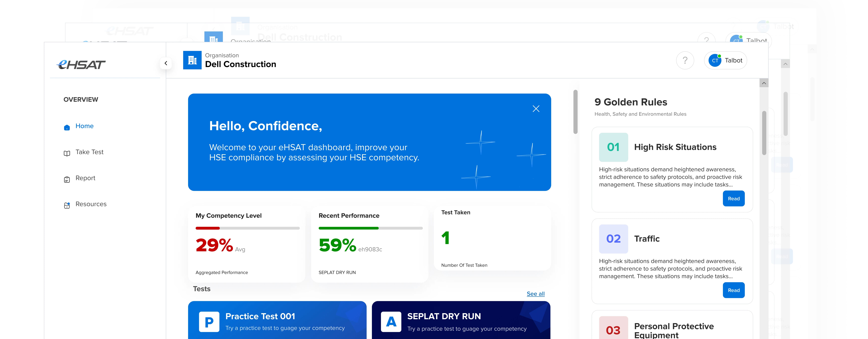This screenshot has height=339, width=868.
Task: Open the Talbot profile menu
Action: point(725,60)
